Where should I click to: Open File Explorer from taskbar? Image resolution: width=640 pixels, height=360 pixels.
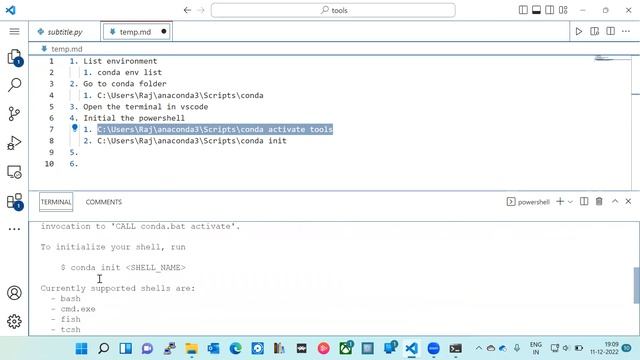pyautogui.click(x=191, y=348)
